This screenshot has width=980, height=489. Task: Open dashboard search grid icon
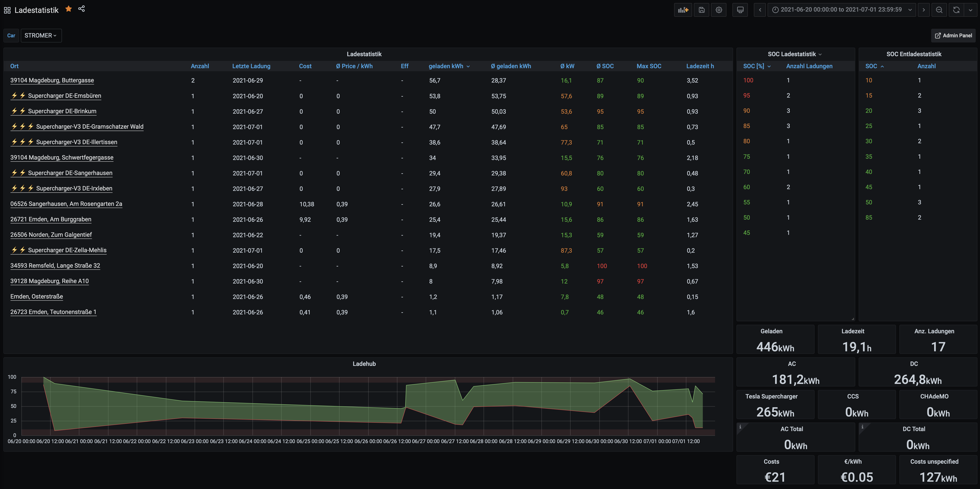[7, 10]
